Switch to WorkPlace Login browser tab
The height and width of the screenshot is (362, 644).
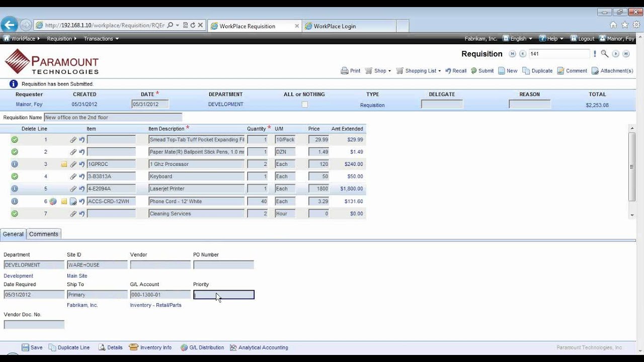point(349,26)
